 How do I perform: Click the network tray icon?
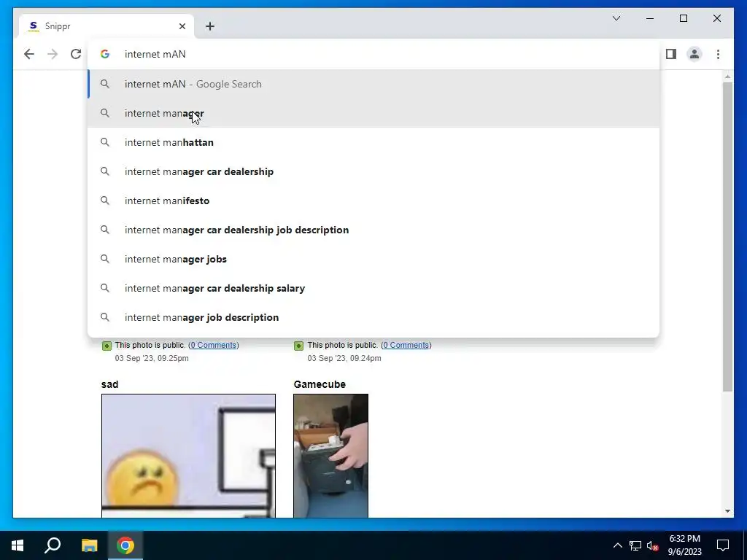click(635, 545)
